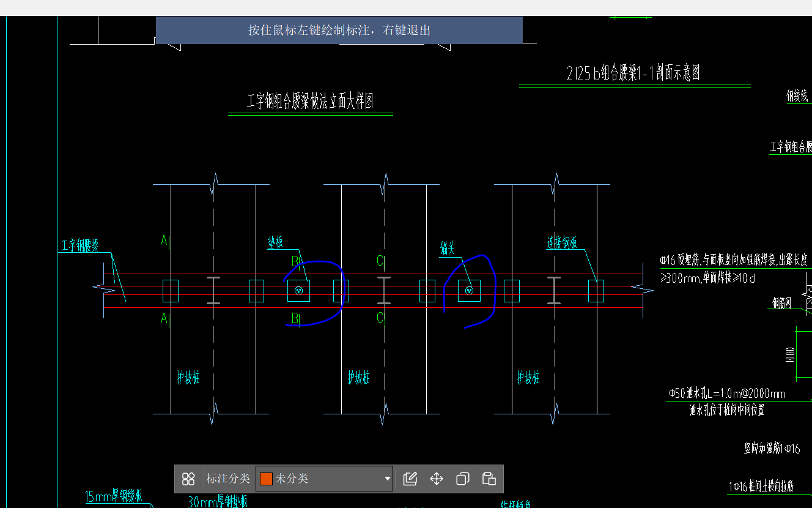Image resolution: width=812 pixels, height=508 pixels.
Task: Click the 标注分类 label
Action: (228, 479)
